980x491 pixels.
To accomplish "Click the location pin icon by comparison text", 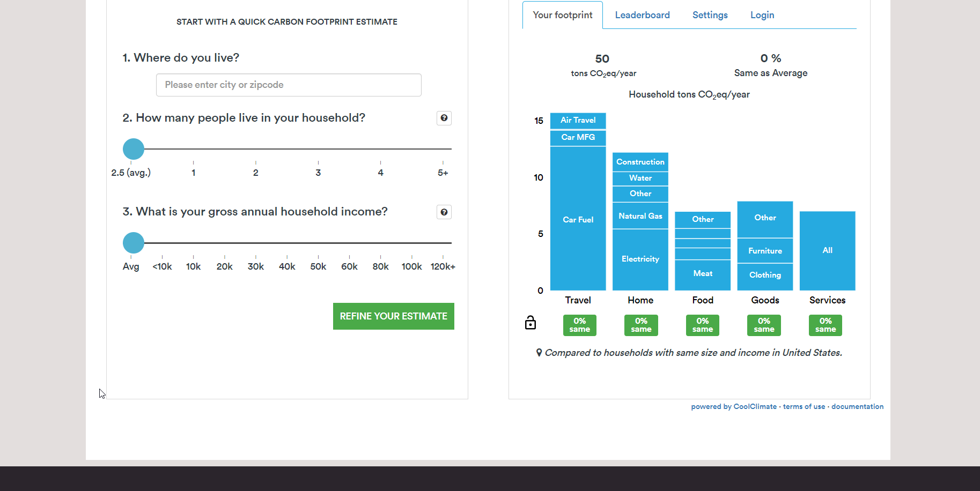I will click(539, 353).
